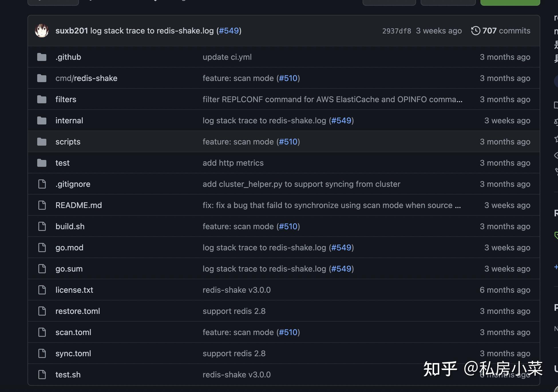Click the file icon next to .gitignore

[x=42, y=184]
